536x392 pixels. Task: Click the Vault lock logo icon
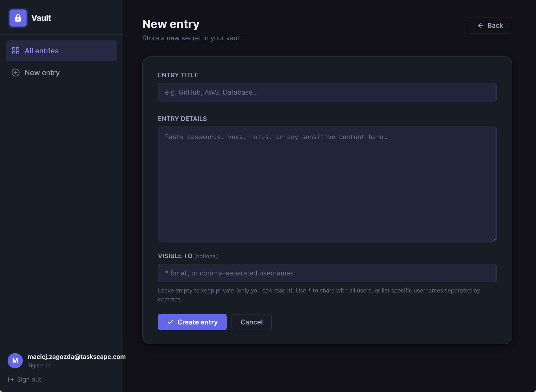point(18,18)
